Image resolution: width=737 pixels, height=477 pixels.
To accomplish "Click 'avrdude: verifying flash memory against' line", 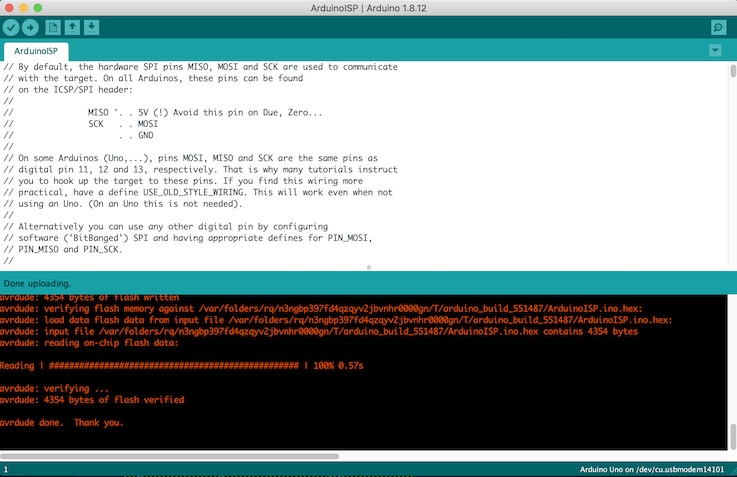I will pyautogui.click(x=321, y=309).
